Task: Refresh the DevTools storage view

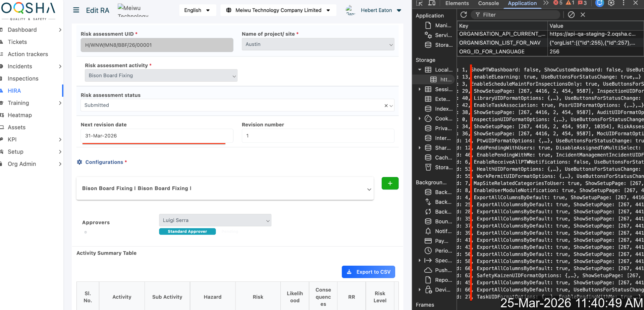Action: (464, 15)
